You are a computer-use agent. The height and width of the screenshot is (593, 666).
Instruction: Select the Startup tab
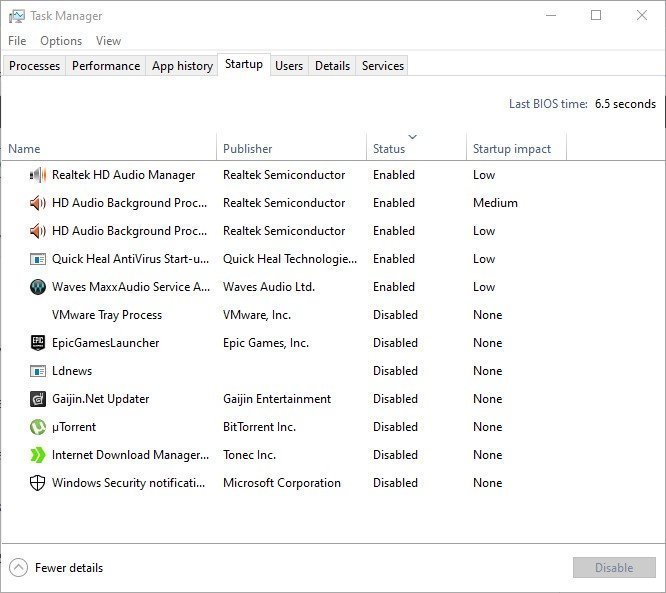point(244,65)
